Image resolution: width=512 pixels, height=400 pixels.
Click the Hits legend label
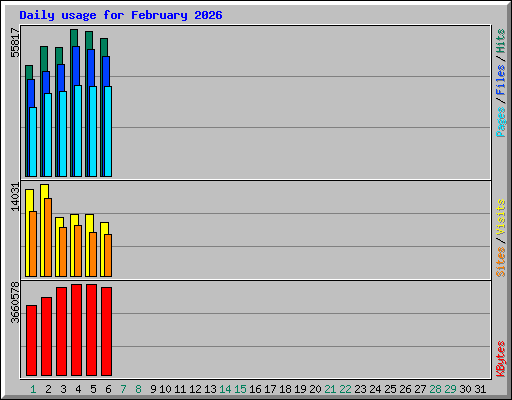pos(500,41)
